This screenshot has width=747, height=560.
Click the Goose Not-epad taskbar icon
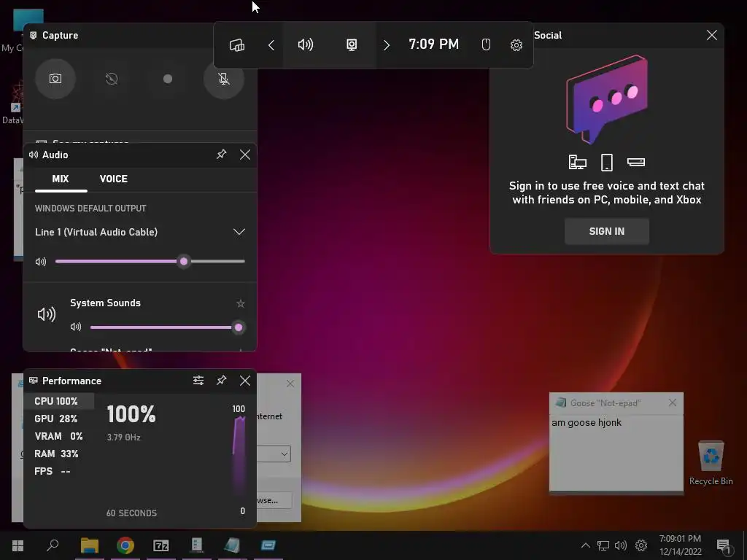232,545
